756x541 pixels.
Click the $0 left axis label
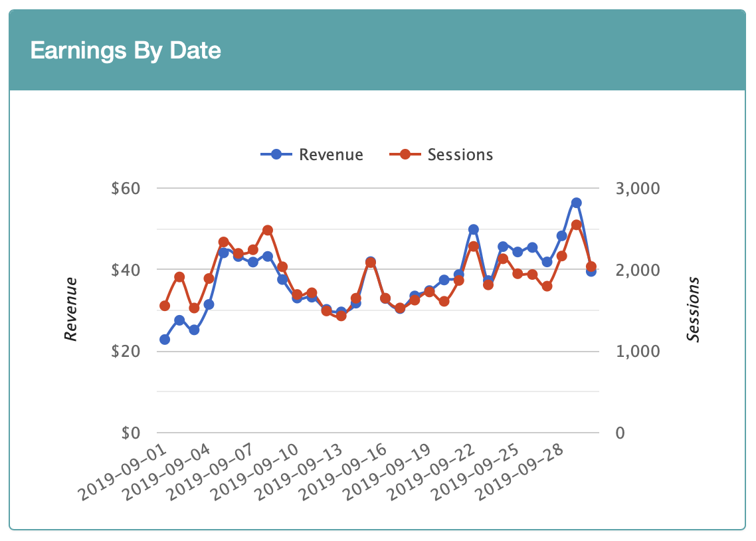coord(131,433)
